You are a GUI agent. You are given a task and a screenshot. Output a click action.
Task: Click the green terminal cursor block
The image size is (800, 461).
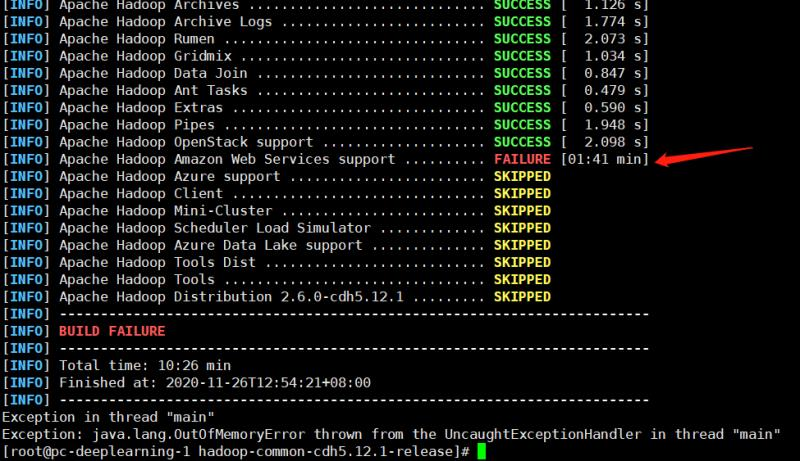481,452
